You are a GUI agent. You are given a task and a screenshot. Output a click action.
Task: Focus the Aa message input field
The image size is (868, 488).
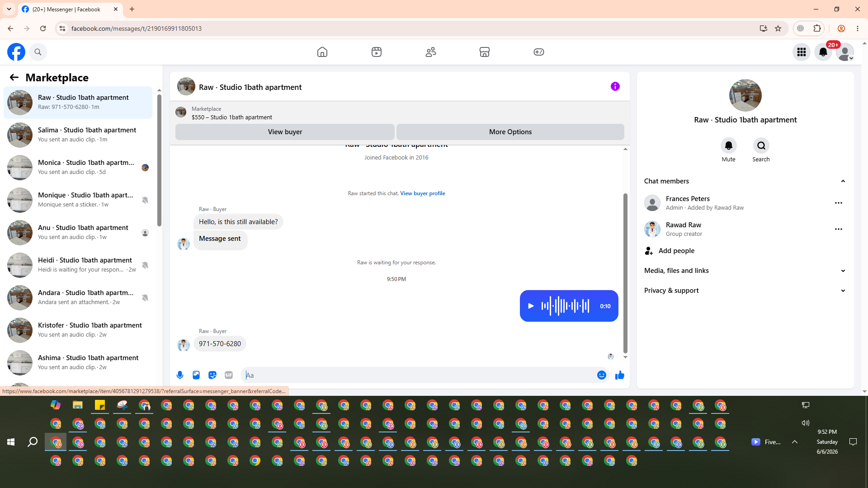[418, 375]
